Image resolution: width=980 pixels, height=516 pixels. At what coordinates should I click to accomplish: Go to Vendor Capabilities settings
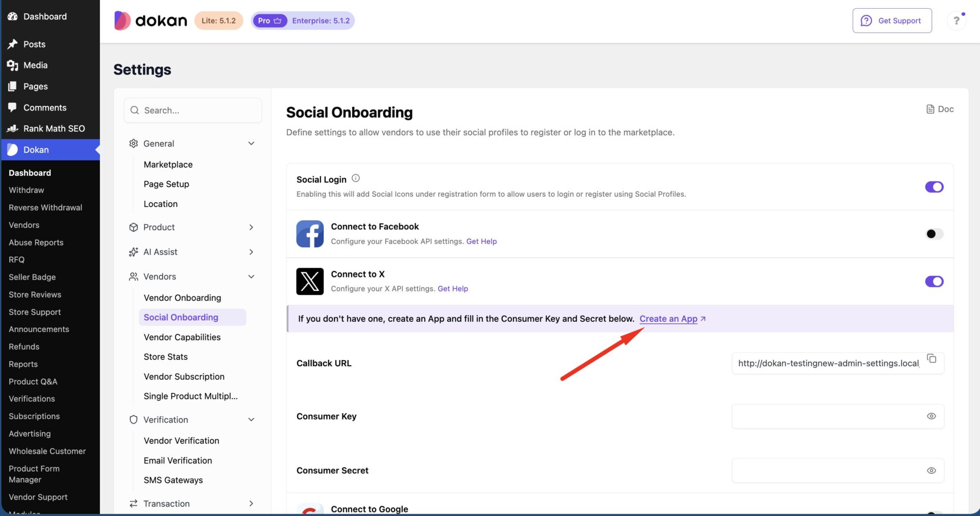[182, 337]
